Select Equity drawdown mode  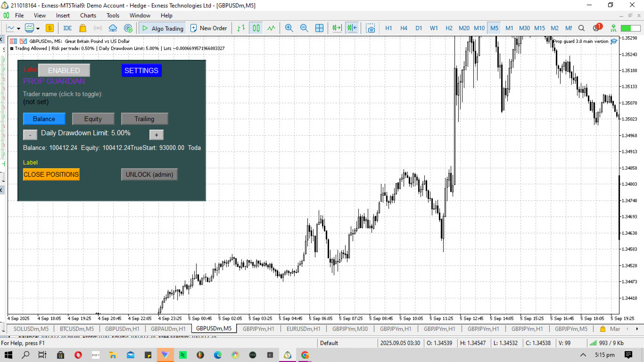[93, 119]
